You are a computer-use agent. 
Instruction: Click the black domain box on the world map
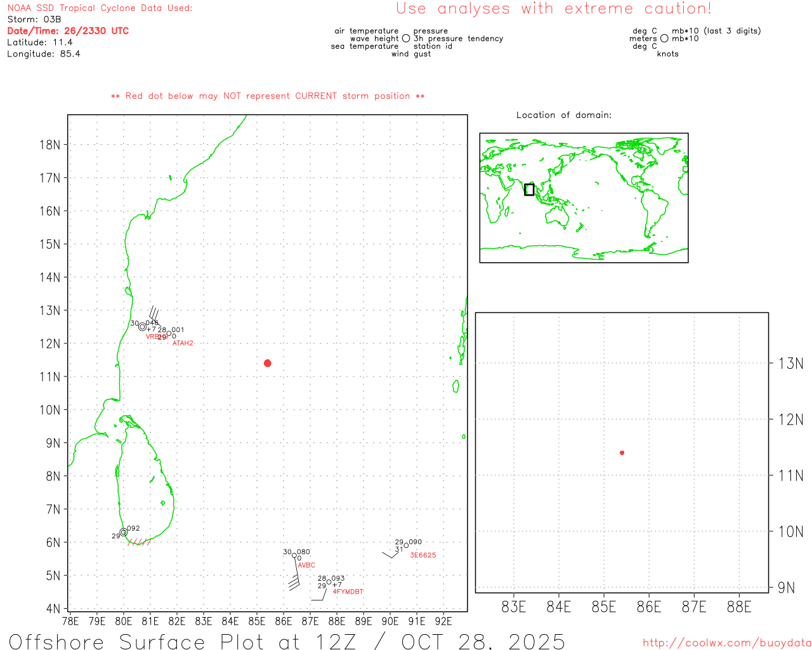point(529,189)
